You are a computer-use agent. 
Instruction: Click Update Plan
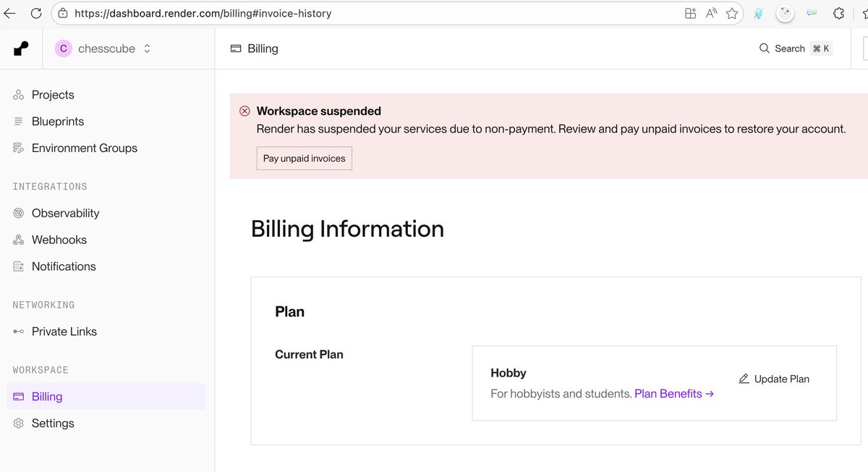(x=774, y=379)
